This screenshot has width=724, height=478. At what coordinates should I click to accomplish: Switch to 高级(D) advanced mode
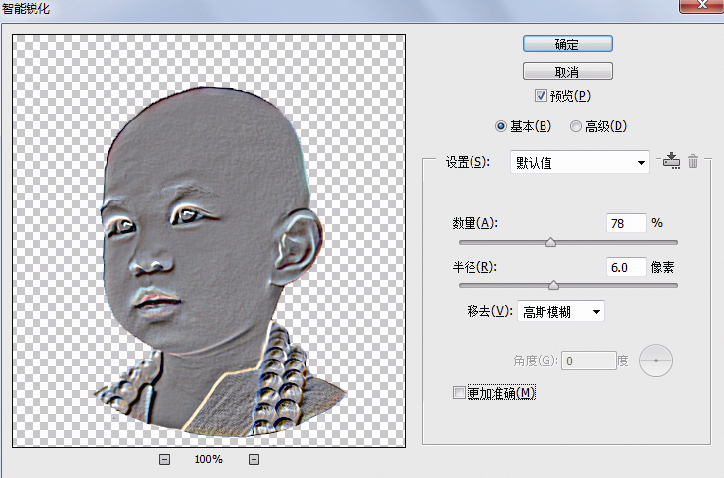tap(575, 126)
